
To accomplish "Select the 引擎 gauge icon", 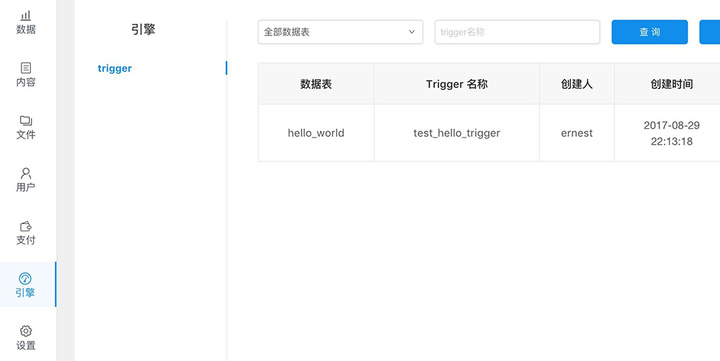I will [x=25, y=278].
